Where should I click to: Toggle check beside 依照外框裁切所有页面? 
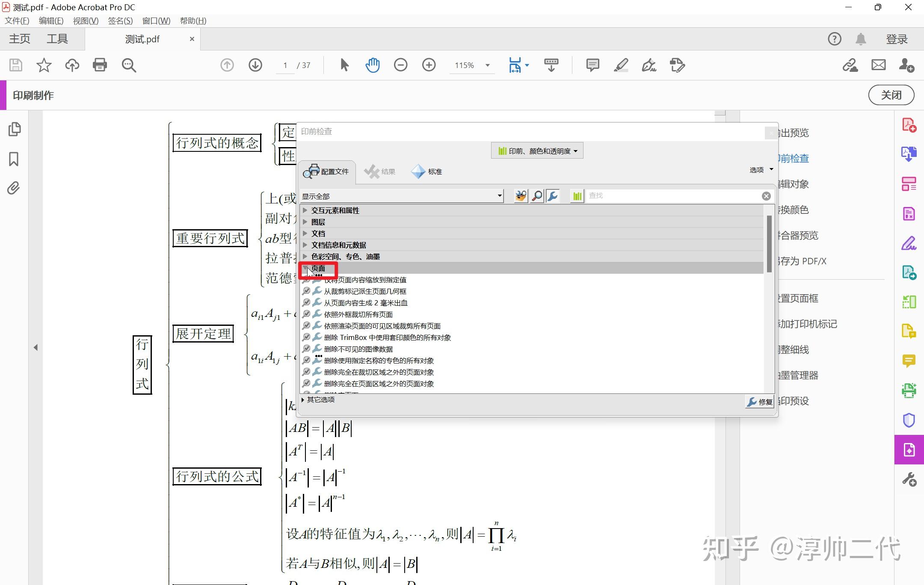[x=306, y=314]
